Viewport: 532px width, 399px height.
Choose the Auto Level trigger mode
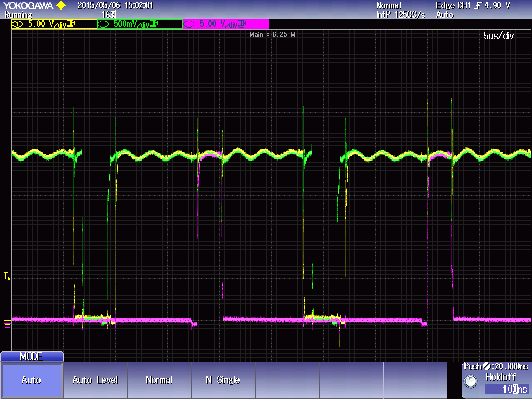[x=96, y=380]
